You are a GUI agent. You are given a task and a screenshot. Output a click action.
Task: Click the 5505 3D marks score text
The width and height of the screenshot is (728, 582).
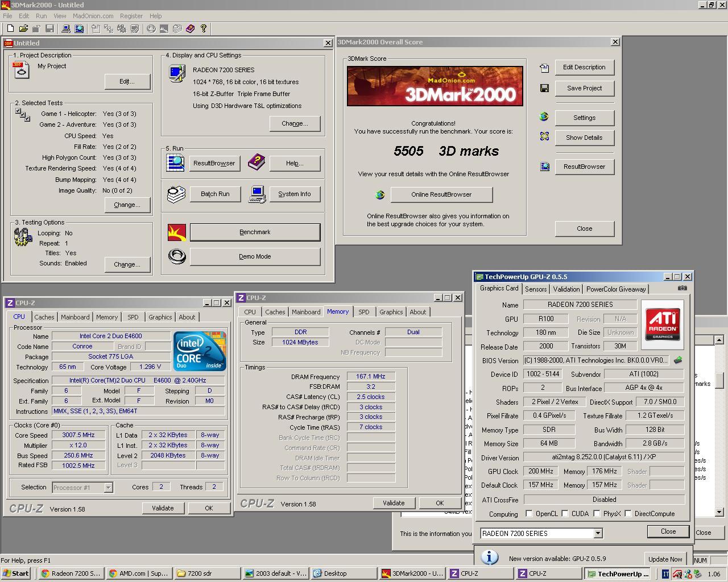pos(446,151)
